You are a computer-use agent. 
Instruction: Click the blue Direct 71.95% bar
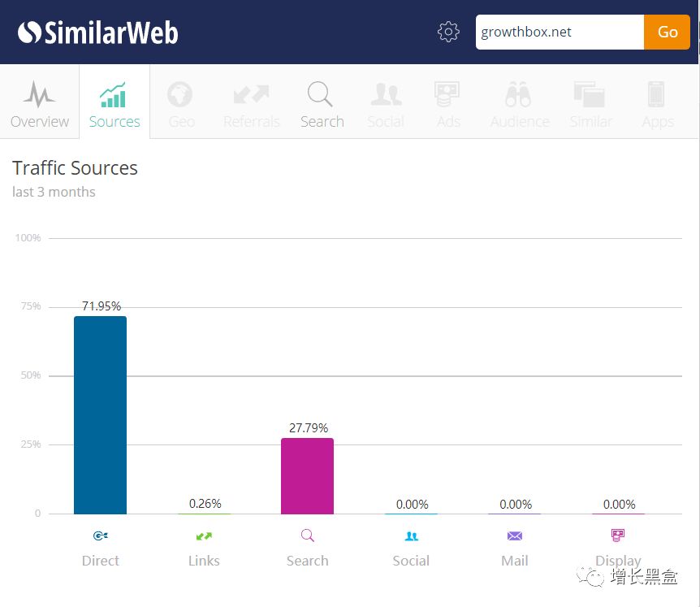coord(100,414)
